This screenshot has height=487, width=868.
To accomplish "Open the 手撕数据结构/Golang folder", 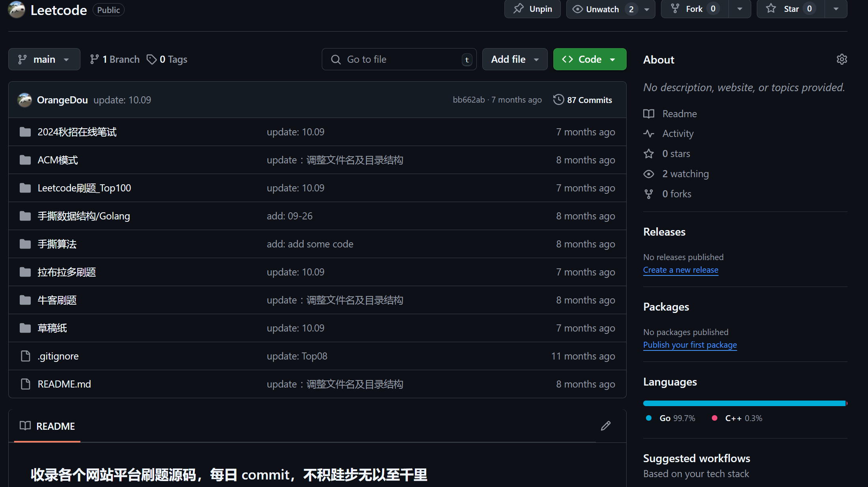I will coord(84,216).
